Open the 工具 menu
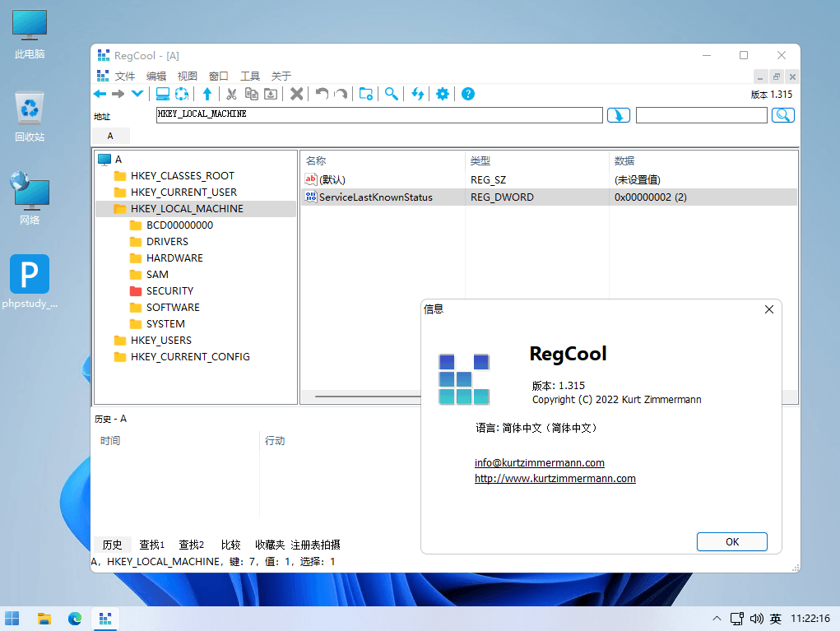The image size is (840, 631). (249, 76)
